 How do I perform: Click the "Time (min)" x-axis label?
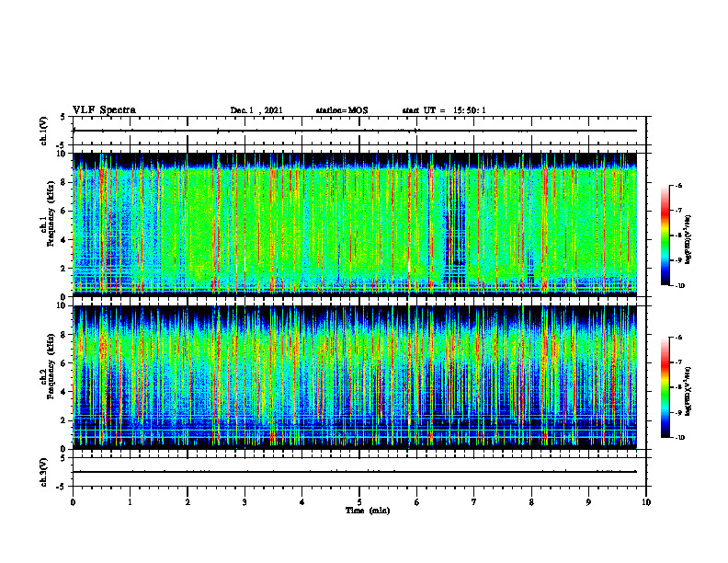[368, 511]
